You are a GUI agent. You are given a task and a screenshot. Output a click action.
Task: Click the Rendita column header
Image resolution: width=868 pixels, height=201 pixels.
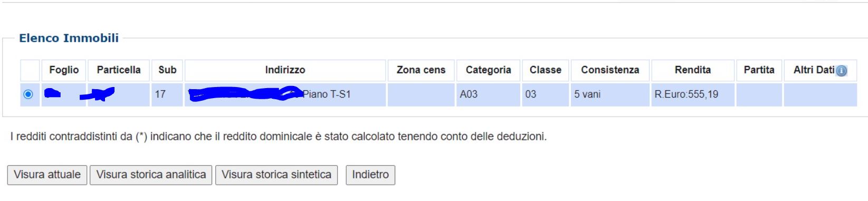693,70
